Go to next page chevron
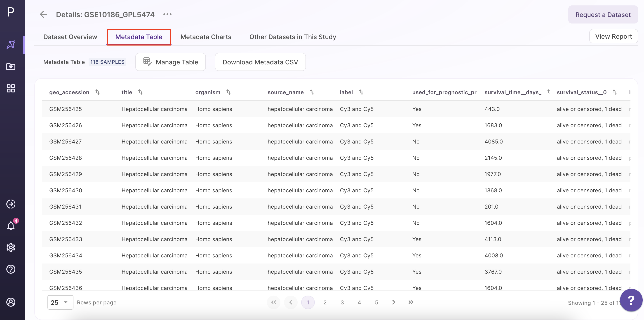The image size is (644, 320). 393,303
